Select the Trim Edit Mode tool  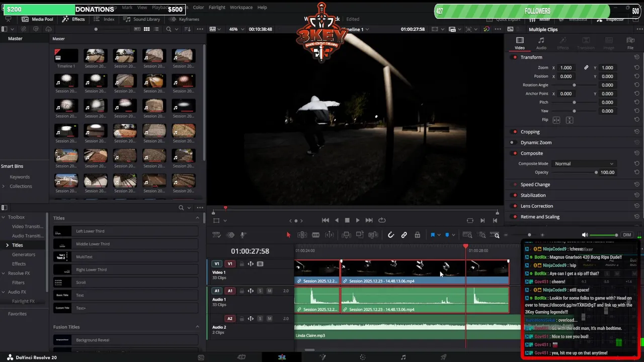[x=302, y=235]
